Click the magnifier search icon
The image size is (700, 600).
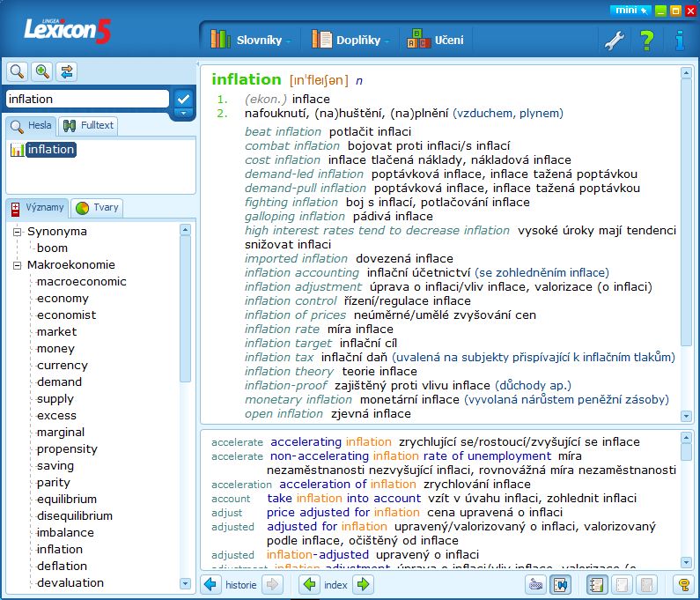(17, 71)
